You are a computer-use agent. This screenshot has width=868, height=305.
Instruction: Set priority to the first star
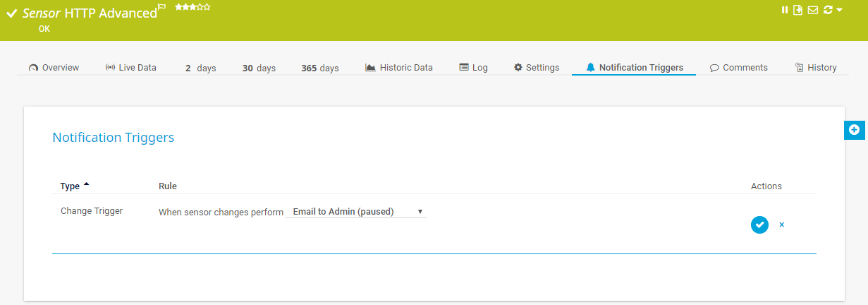[x=178, y=6]
